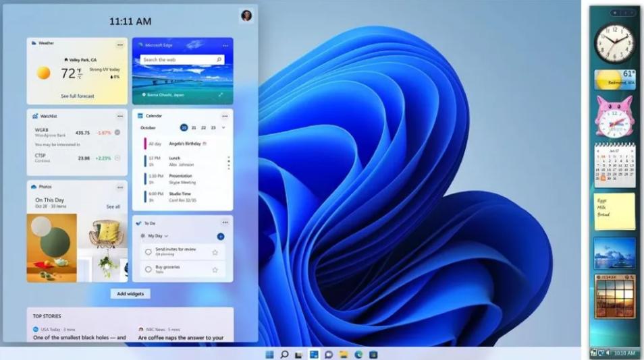Check off the 'Buy groceries' task circle
The width and height of the screenshot is (644, 360).
click(149, 269)
